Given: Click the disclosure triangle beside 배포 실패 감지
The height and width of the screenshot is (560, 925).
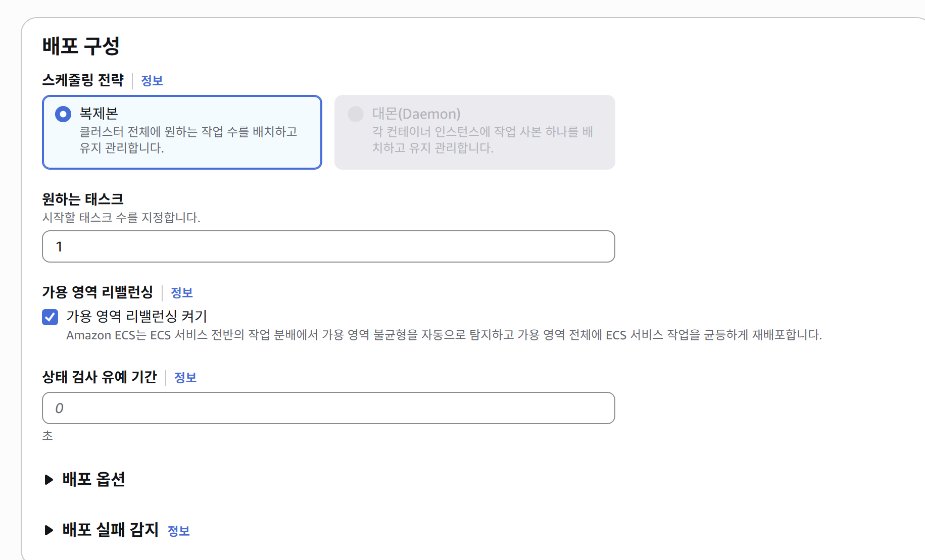Looking at the screenshot, I should click(x=48, y=530).
